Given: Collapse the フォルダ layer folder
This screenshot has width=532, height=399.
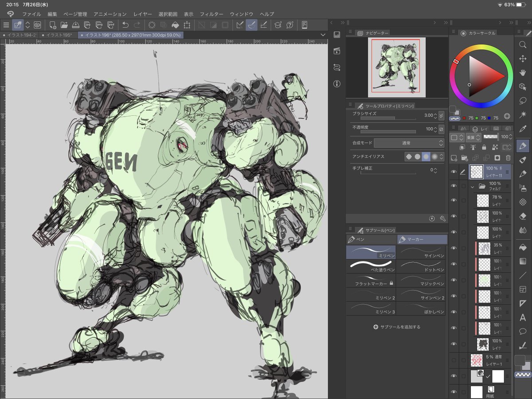Looking at the screenshot, I should click(x=473, y=187).
